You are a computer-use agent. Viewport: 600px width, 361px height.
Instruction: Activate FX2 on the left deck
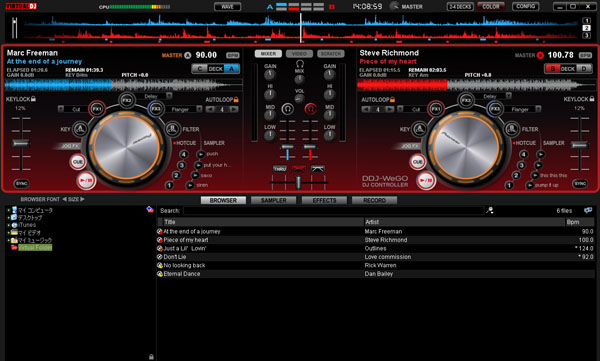pyautogui.click(x=126, y=100)
